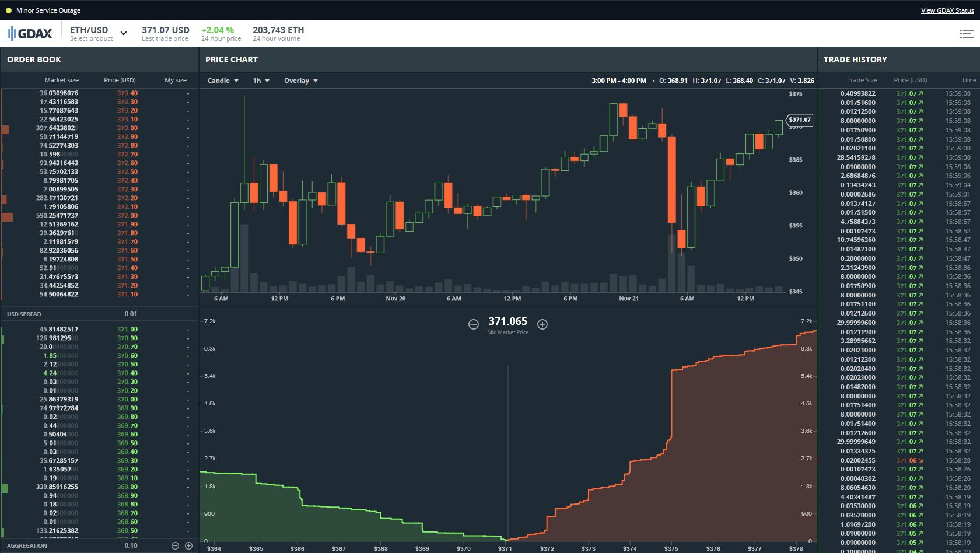
Task: Click the Minor Service Outage notice text
Action: coord(48,10)
